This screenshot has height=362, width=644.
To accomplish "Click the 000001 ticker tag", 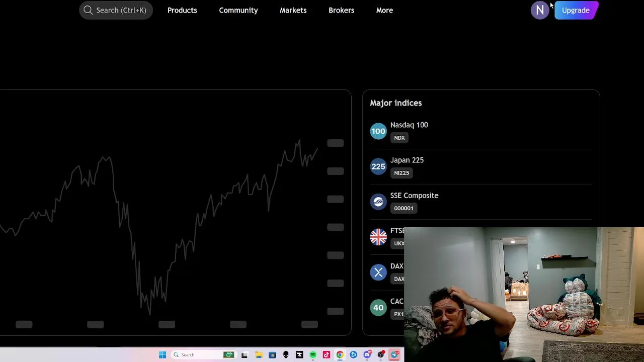I will pyautogui.click(x=404, y=208).
